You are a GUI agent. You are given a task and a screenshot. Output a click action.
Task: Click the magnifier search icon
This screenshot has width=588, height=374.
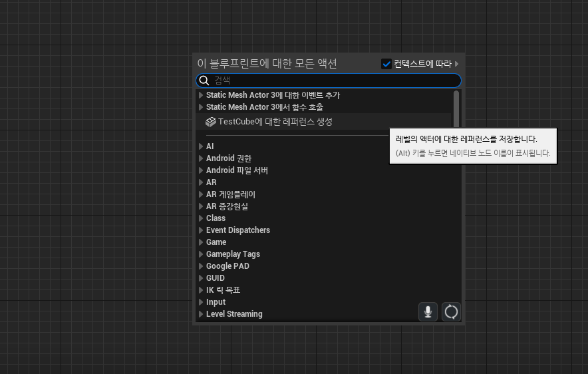[204, 81]
